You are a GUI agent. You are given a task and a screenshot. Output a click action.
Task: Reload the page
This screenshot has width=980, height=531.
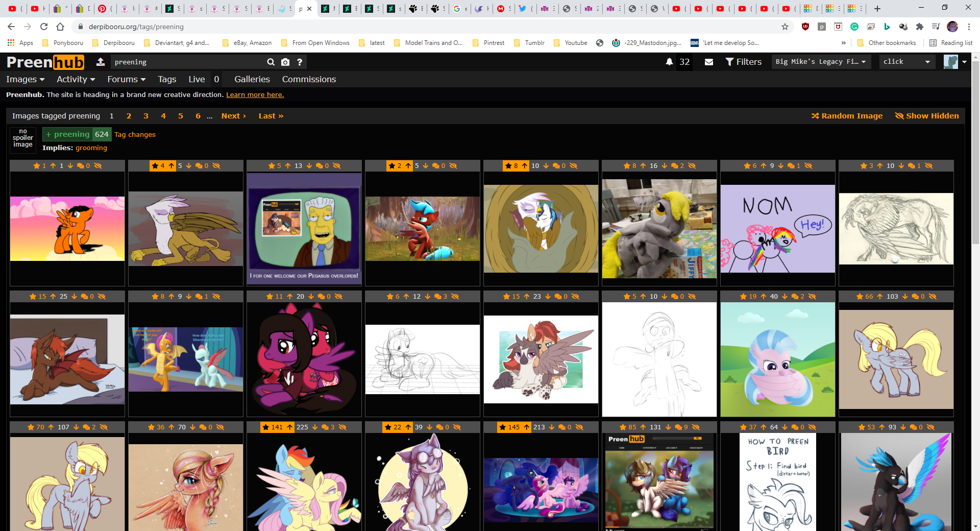44,27
